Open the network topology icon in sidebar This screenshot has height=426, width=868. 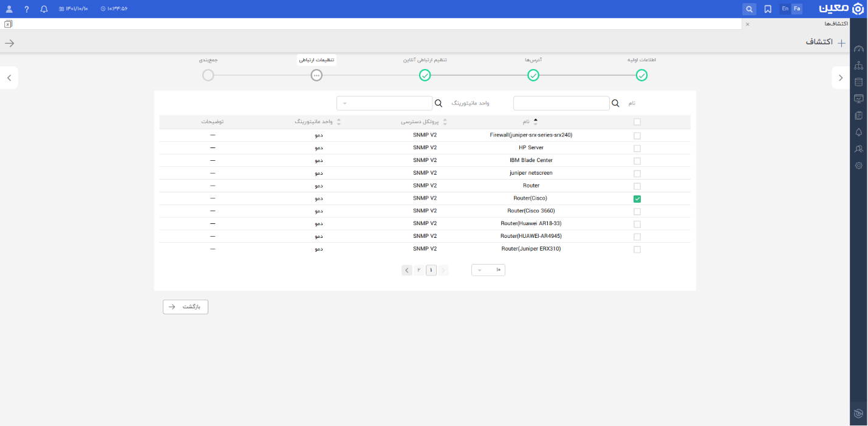(858, 66)
